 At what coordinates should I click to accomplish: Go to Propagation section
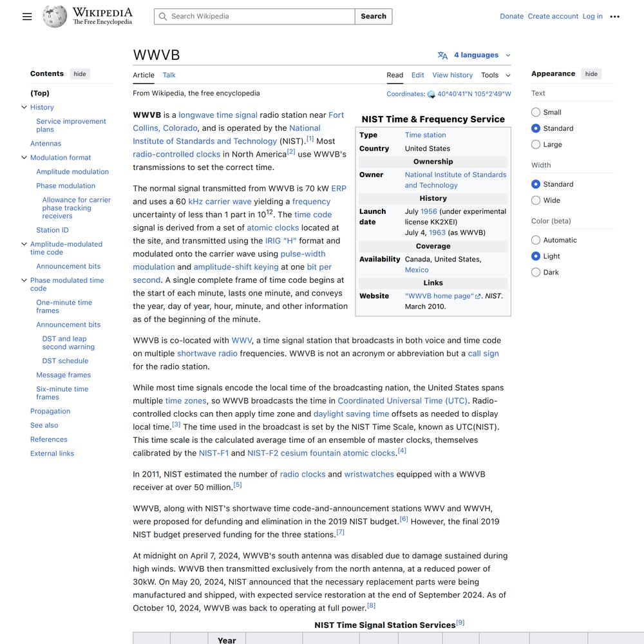[50, 411]
